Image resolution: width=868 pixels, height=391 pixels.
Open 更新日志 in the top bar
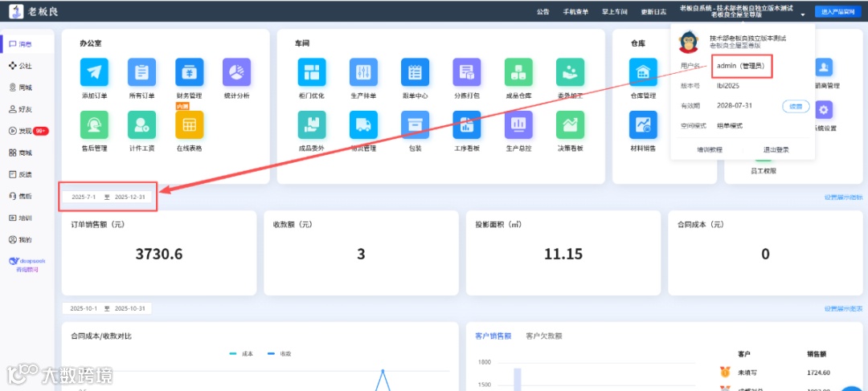(x=653, y=11)
